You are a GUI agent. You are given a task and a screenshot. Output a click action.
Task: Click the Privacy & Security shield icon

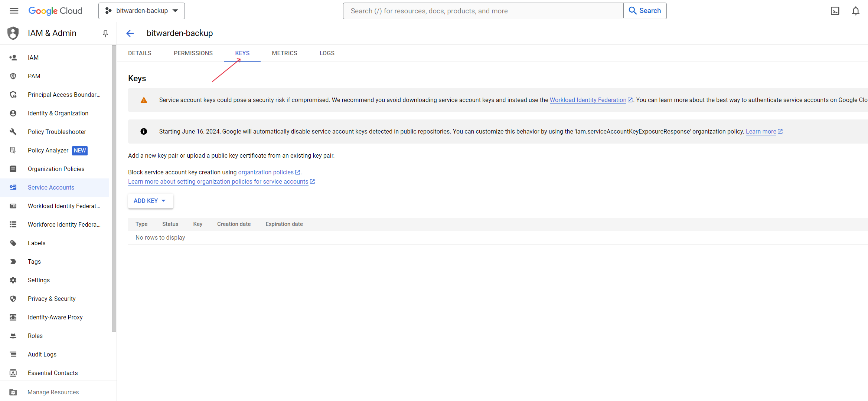pyautogui.click(x=13, y=299)
